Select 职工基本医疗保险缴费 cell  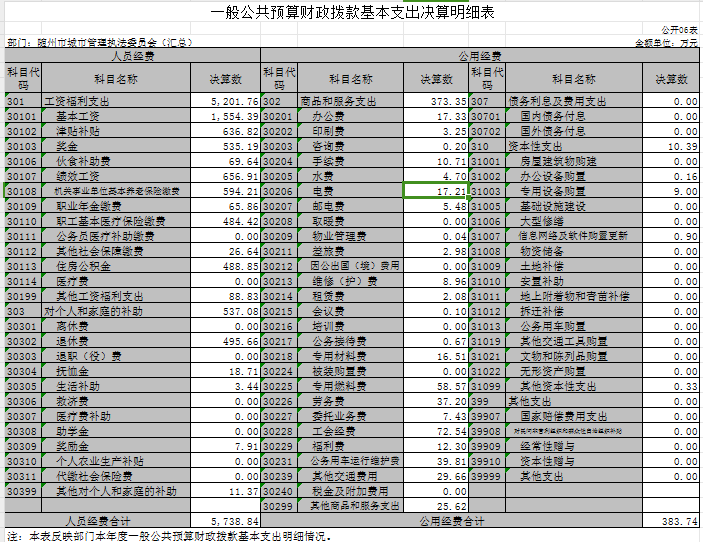pyautogui.click(x=116, y=221)
